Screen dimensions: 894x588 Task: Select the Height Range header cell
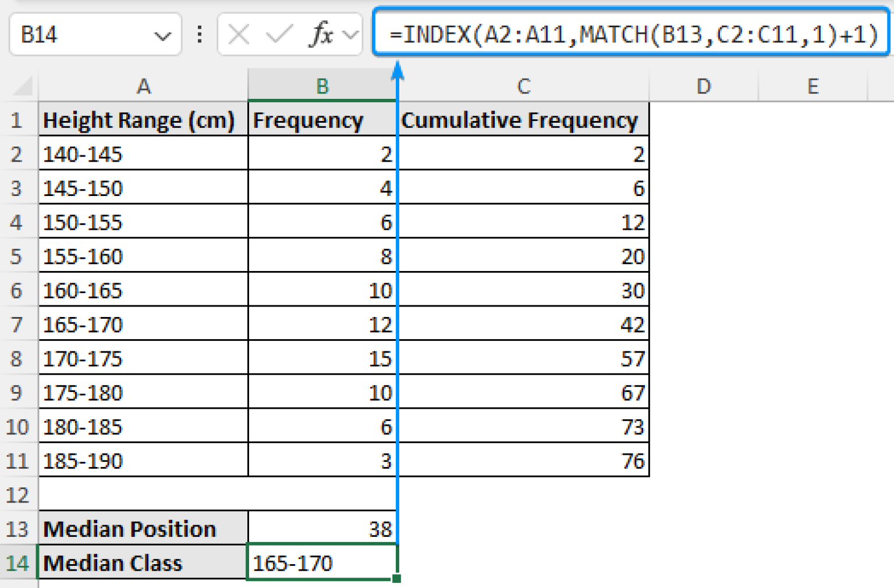coord(143,120)
